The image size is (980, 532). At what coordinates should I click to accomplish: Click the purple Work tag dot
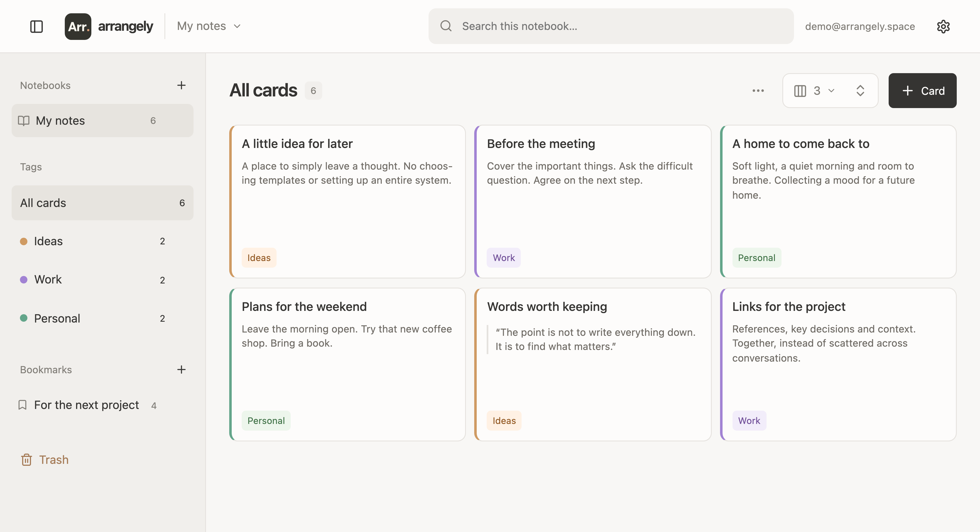coord(24,280)
